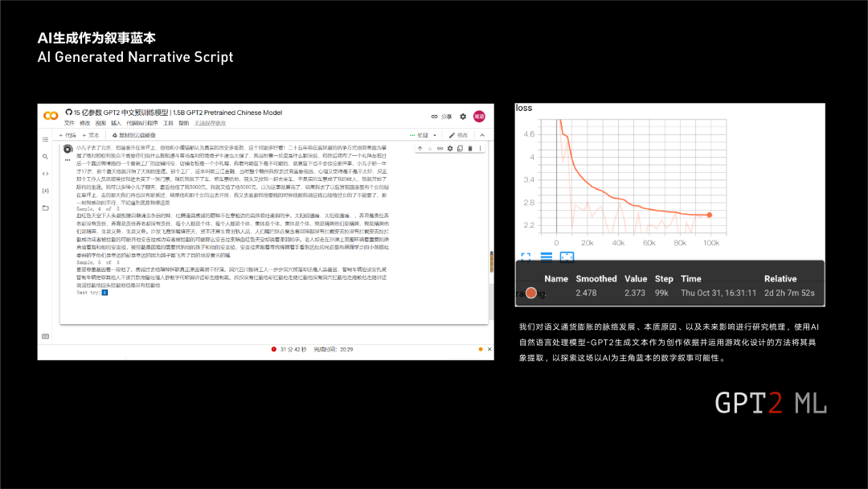Open the 修改 Edit menu in Colab
This screenshot has height=489, width=868.
[84, 123]
